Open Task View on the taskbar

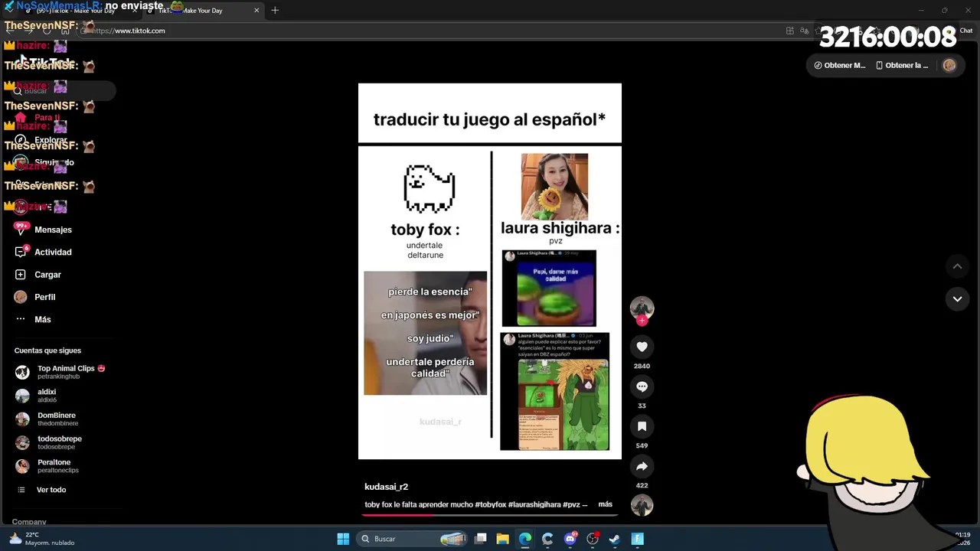(481, 539)
